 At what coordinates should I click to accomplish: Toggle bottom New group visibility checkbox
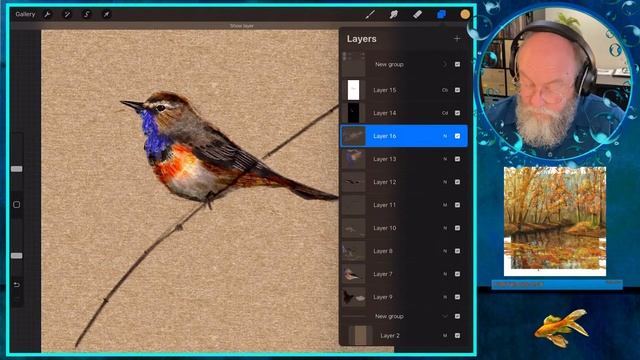pyautogui.click(x=457, y=316)
